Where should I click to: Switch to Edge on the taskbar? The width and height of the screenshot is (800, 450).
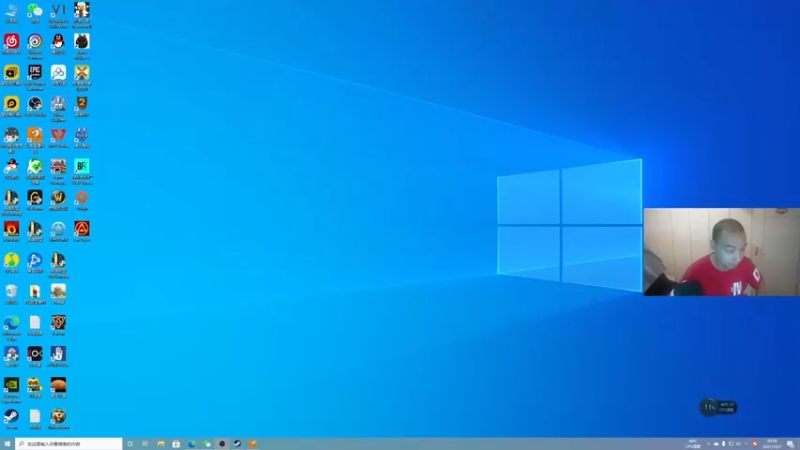click(191, 444)
